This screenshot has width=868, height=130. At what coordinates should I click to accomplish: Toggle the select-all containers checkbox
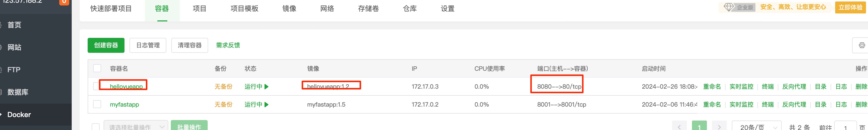pos(97,68)
